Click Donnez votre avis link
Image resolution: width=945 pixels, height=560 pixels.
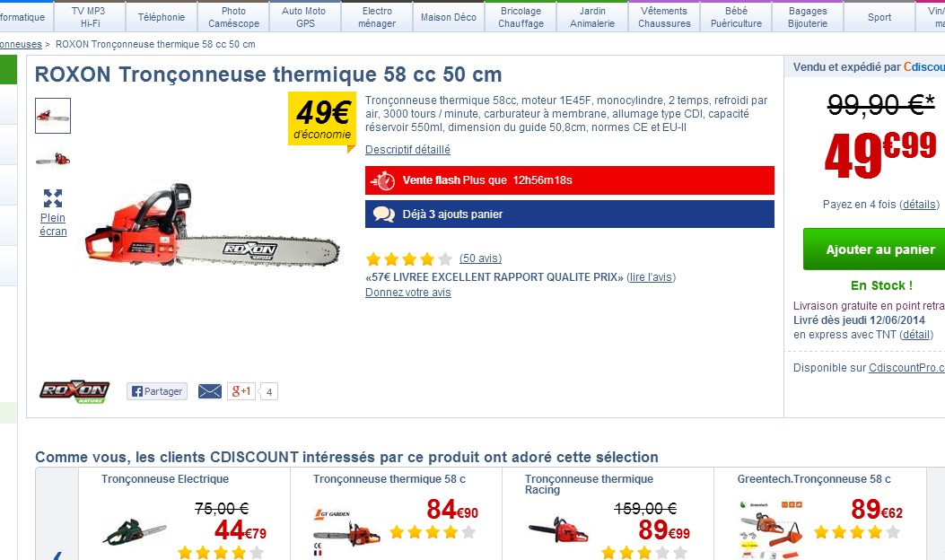pyautogui.click(x=407, y=293)
